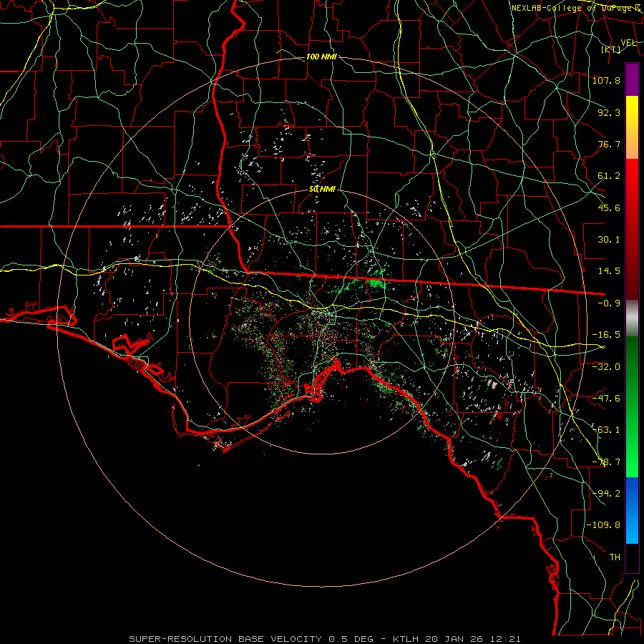The height and width of the screenshot is (644, 644).
Task: Click the bright green segment of the color bar
Action: (632, 406)
